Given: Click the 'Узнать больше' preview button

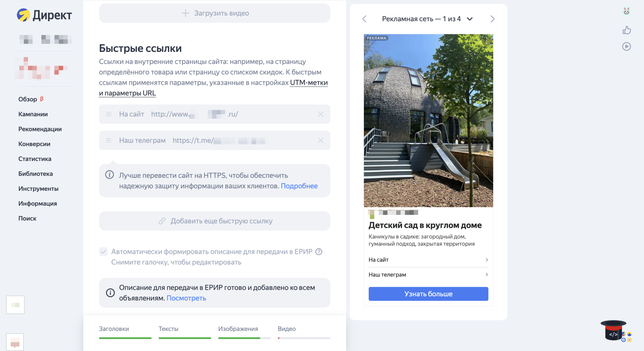Looking at the screenshot, I should 428,294.
